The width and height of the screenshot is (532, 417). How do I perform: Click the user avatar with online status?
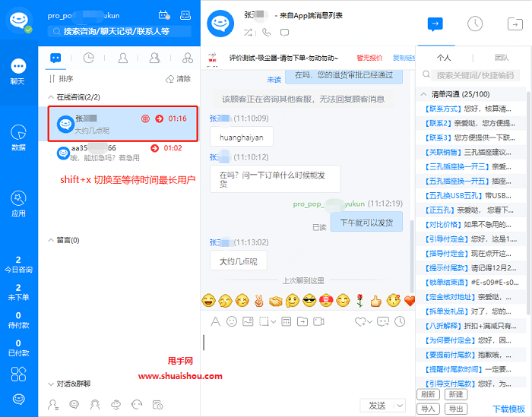pyautogui.click(x=19, y=21)
